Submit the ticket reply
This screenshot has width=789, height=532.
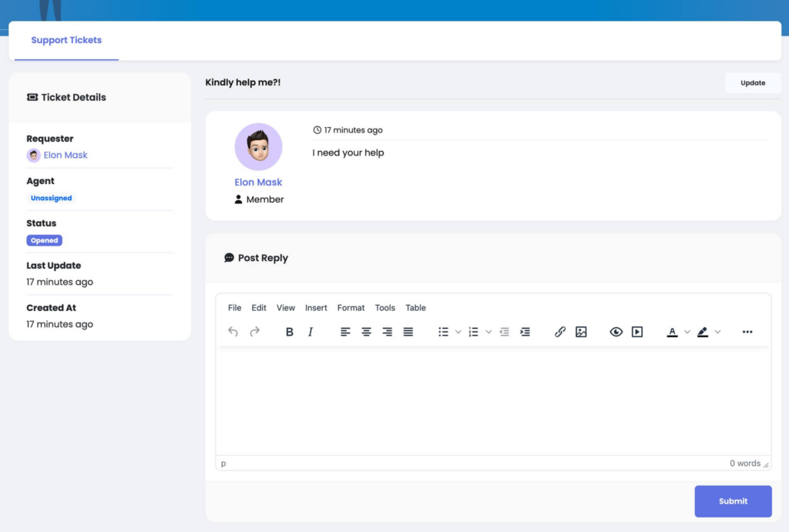(x=733, y=501)
